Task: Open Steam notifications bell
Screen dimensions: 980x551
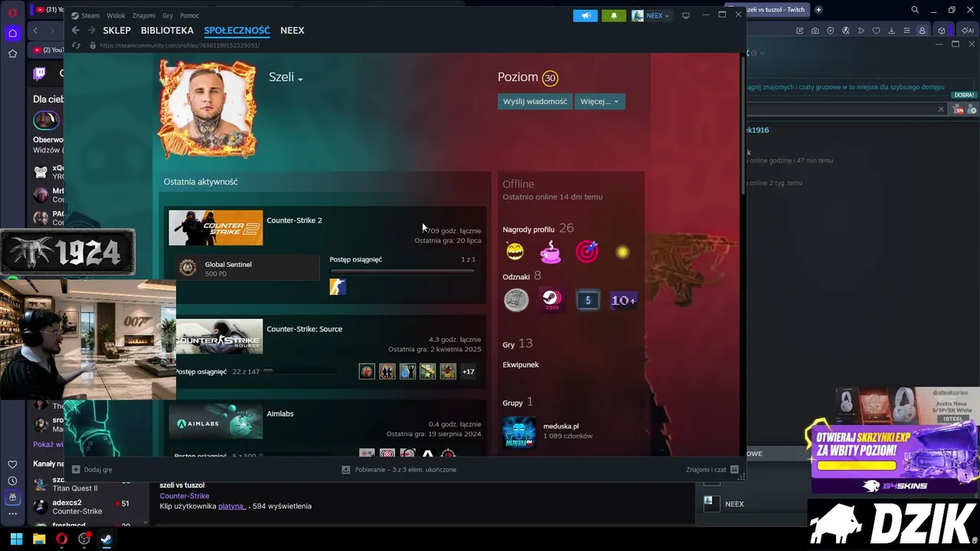Action: coord(613,15)
